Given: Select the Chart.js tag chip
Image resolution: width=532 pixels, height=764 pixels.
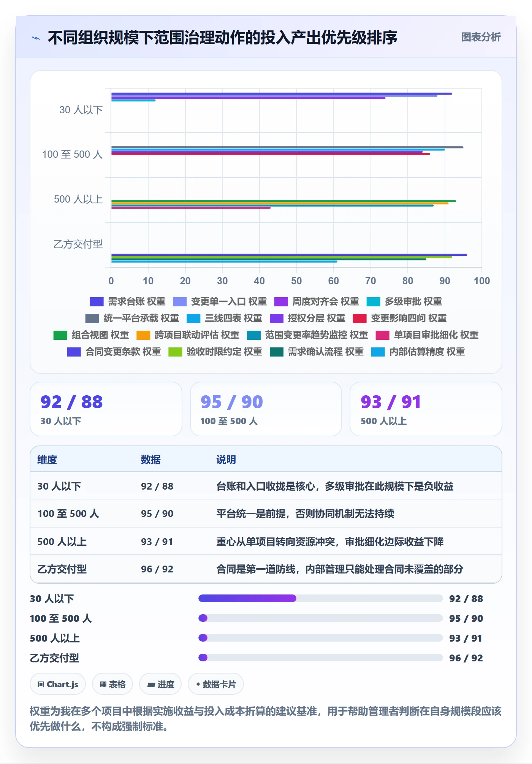Looking at the screenshot, I should tap(58, 685).
